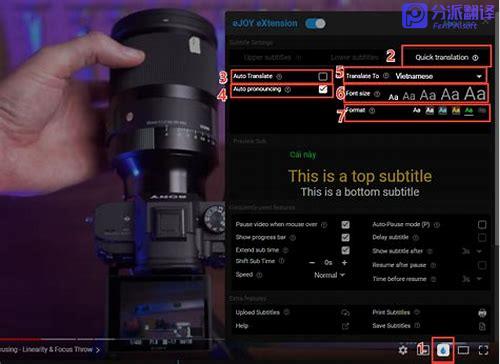The width and height of the screenshot is (500, 364).
Task: Click the eJOY droplet icon in player bar
Action: [443, 350]
